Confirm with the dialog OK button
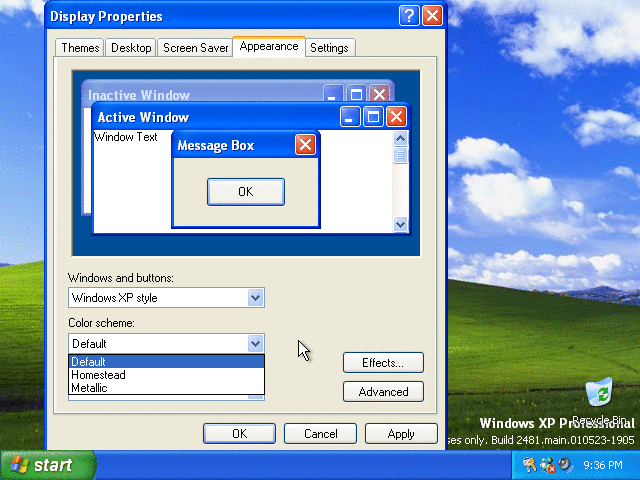The image size is (640, 480). click(239, 433)
